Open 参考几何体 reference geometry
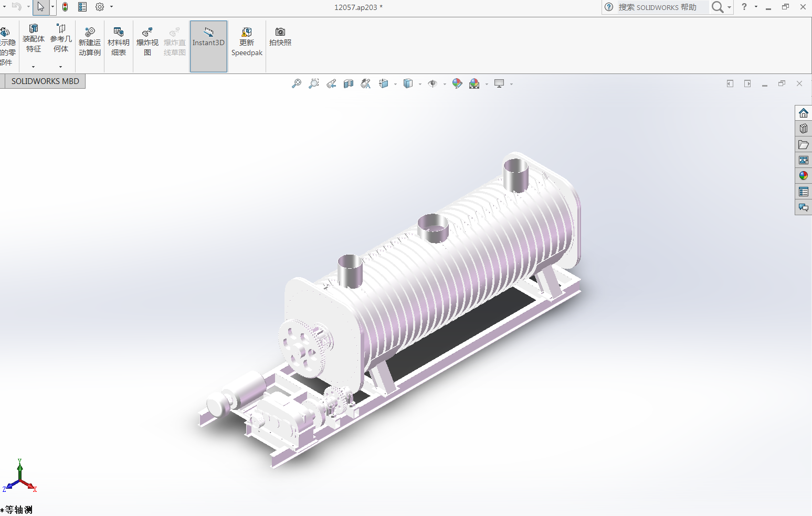The image size is (812, 516). click(61, 38)
